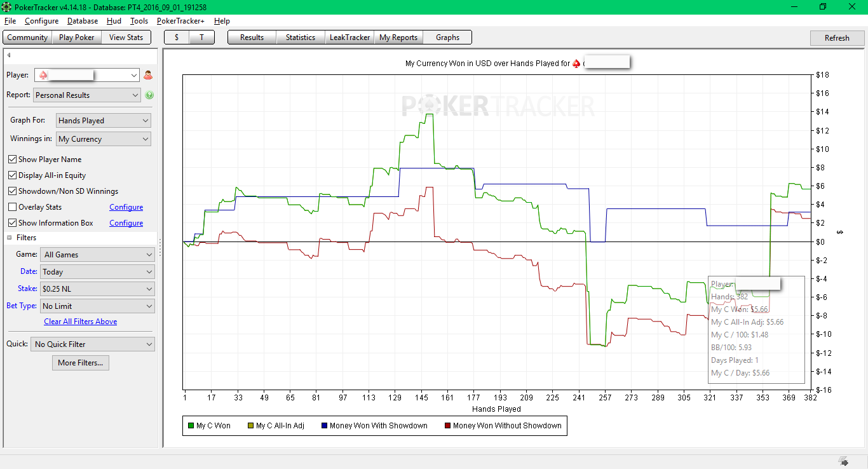Go to the Statistics tab

tap(301, 37)
